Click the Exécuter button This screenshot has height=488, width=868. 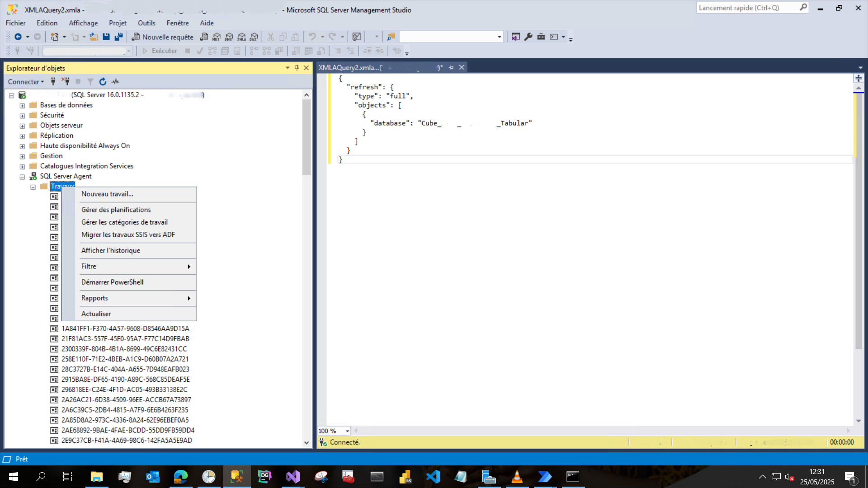(160, 51)
